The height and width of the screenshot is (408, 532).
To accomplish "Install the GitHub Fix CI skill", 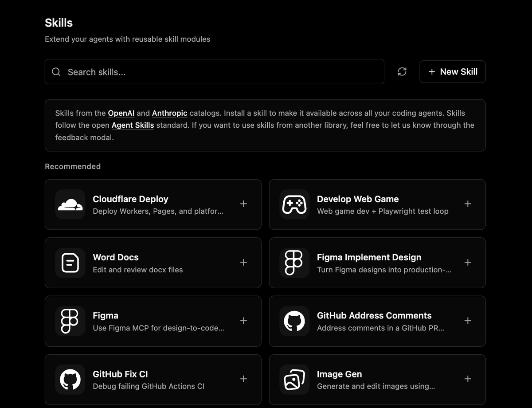I will tap(243, 379).
